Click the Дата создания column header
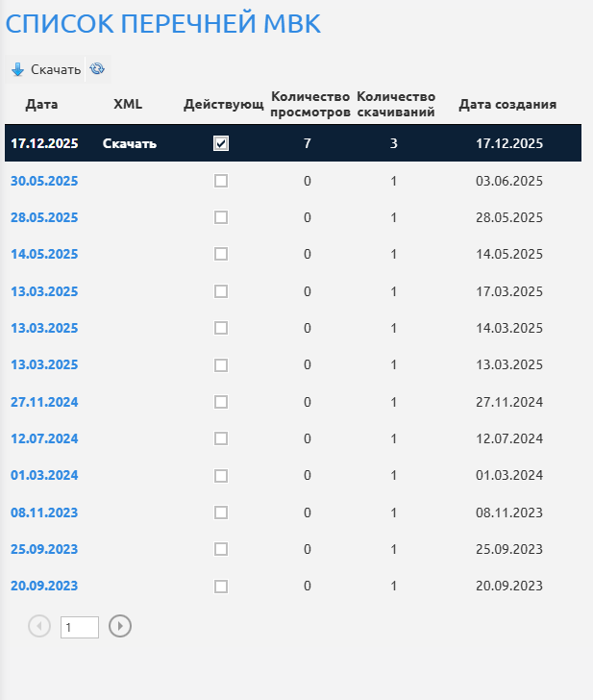593x700 pixels. click(x=507, y=104)
